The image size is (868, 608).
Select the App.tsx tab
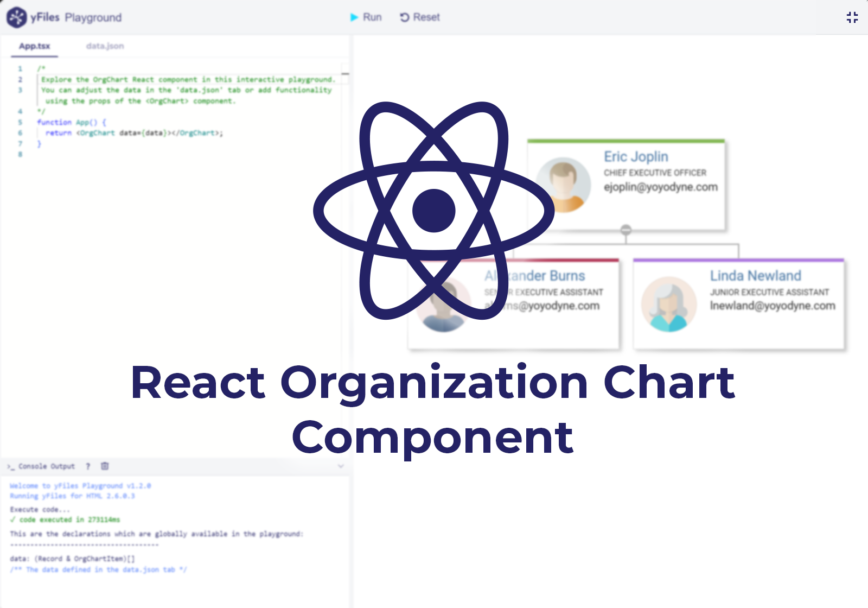34,46
